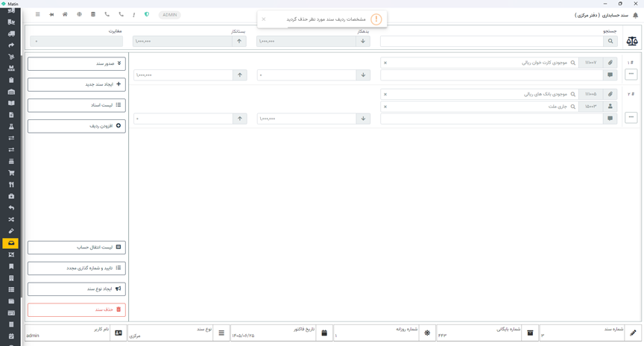Select highlighted yellow inbox icon in sidebar
The width and height of the screenshot is (644, 346).
(11, 243)
